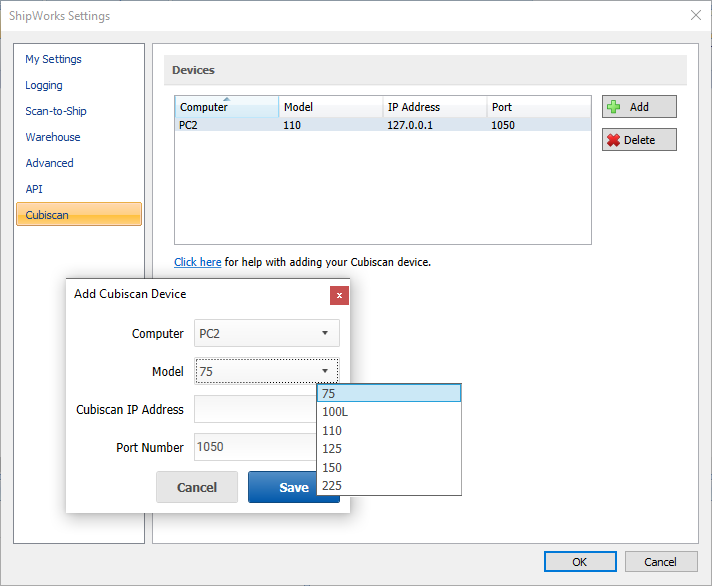Select model 100L from the list
Viewport: 712px width, 586px height.
click(x=389, y=412)
